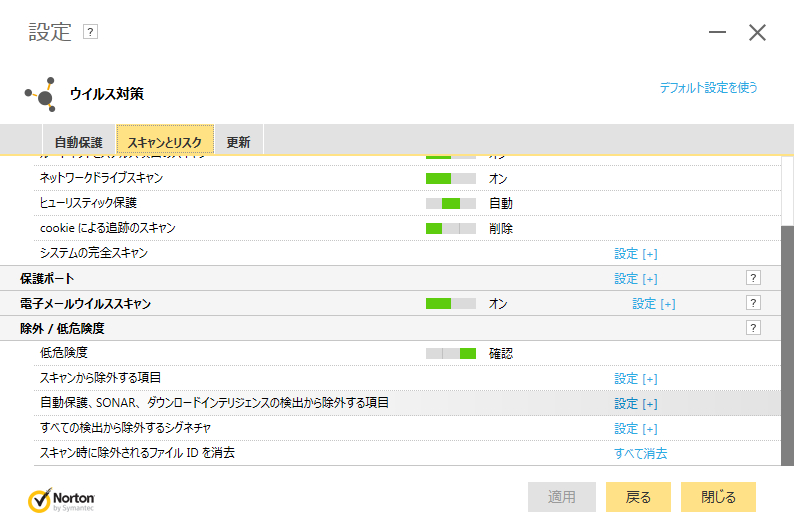Open help for 除外 / 低危険度 section
This screenshot has width=794, height=528.
[753, 328]
